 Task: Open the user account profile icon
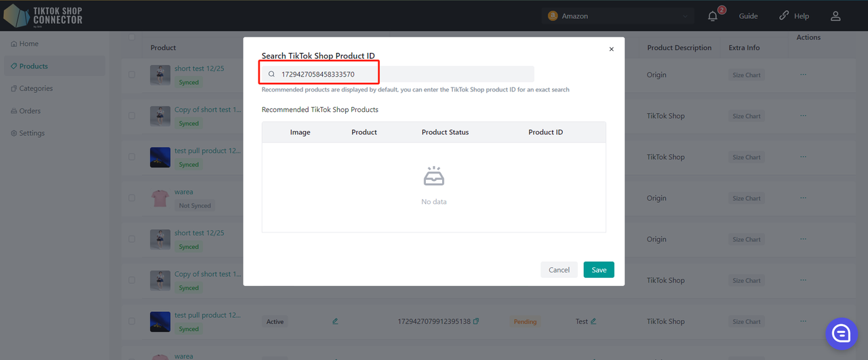835,16
